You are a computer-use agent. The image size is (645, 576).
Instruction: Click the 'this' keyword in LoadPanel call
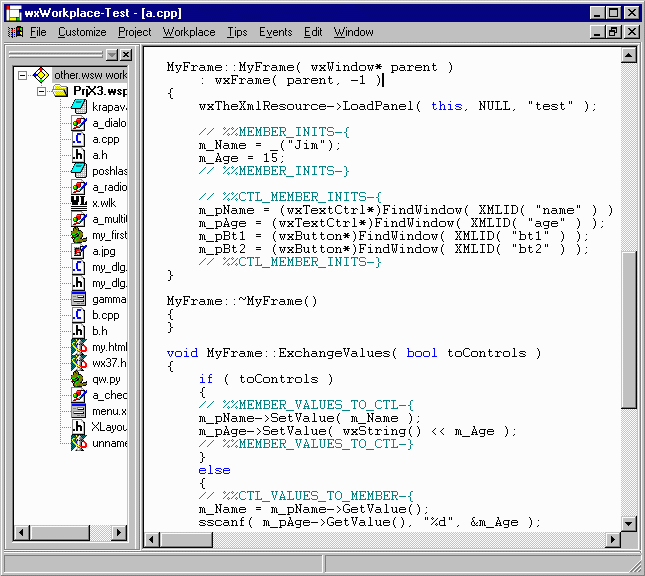coord(447,106)
